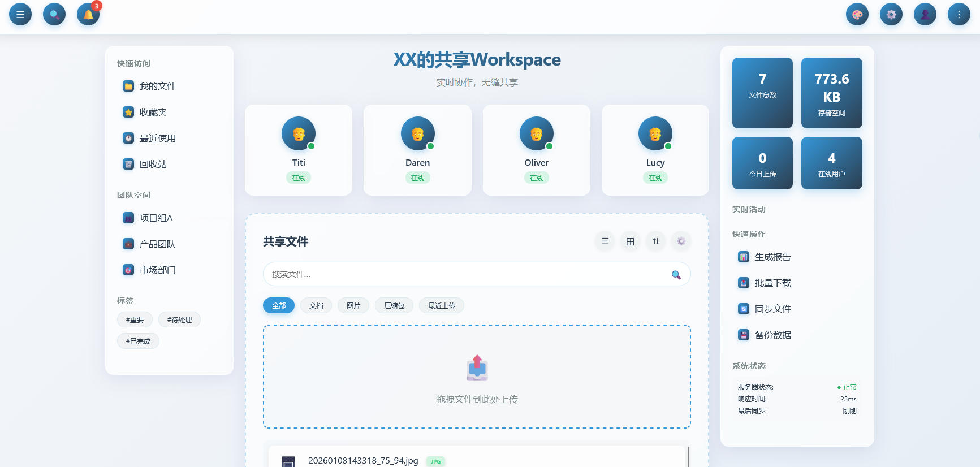Select the 最近上传 filter tab
The image size is (980, 467).
442,305
